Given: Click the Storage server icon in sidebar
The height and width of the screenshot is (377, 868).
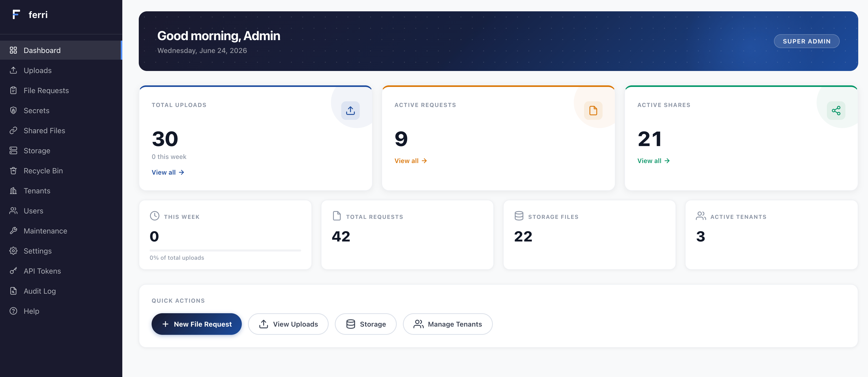Looking at the screenshot, I should click(x=13, y=150).
